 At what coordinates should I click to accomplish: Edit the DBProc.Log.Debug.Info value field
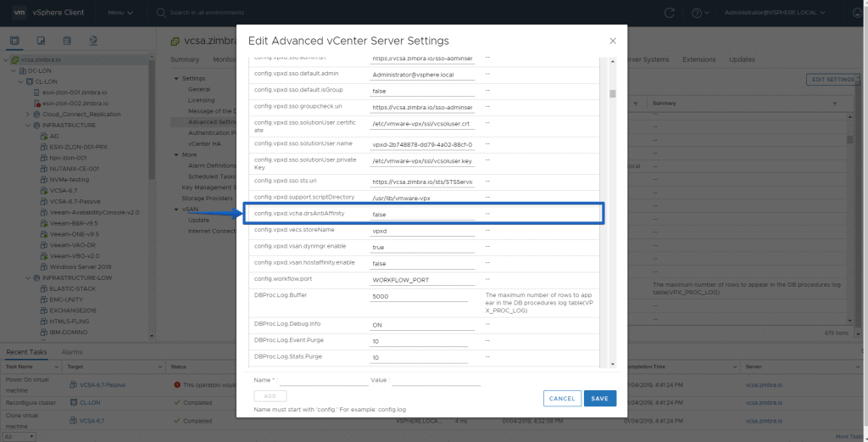[x=422, y=325]
